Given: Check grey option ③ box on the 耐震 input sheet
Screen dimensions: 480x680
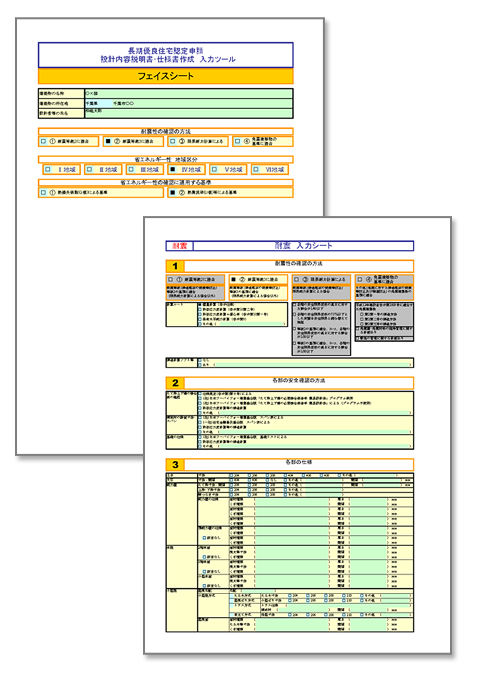Looking at the screenshot, I should 297,280.
